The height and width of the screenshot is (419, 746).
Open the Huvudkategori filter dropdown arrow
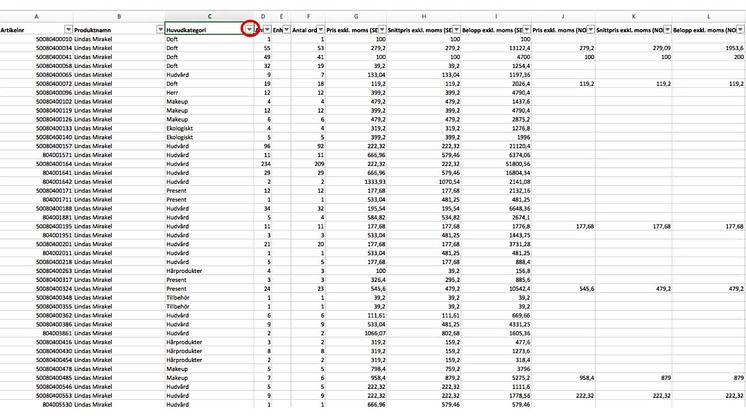click(249, 29)
